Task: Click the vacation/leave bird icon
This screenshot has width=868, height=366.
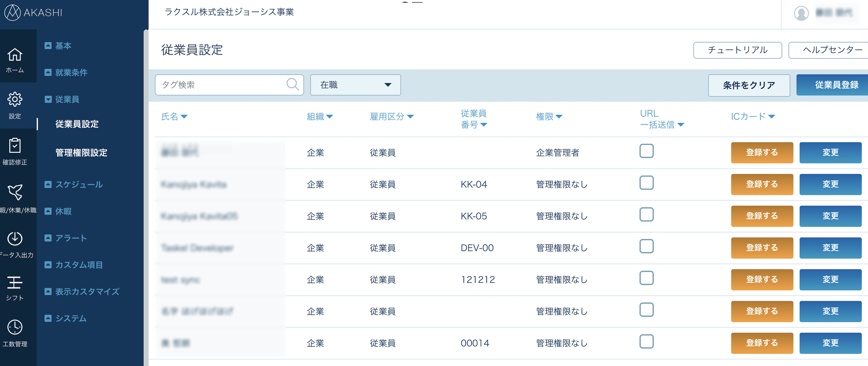Action: tap(15, 192)
